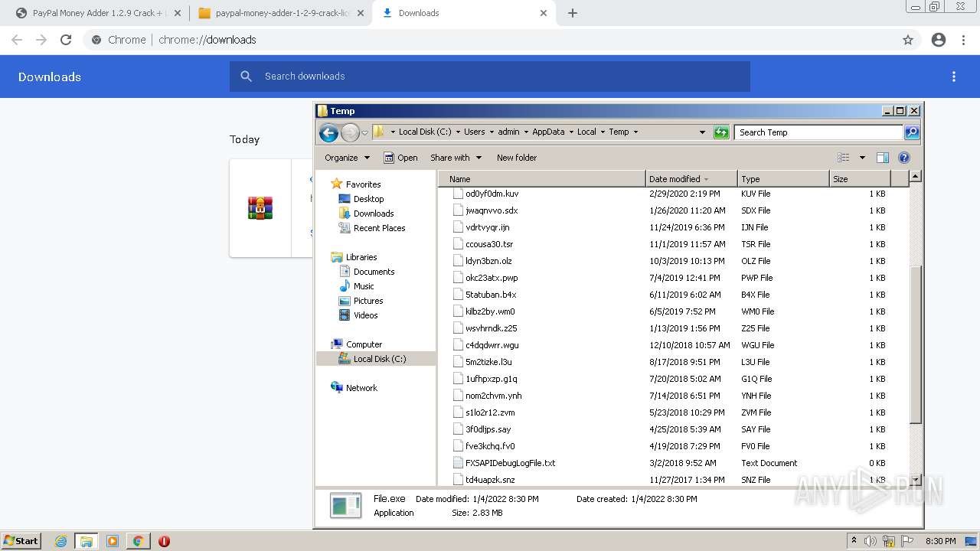Sort by Date modified column header
The width and height of the screenshot is (980, 551).
(691, 179)
